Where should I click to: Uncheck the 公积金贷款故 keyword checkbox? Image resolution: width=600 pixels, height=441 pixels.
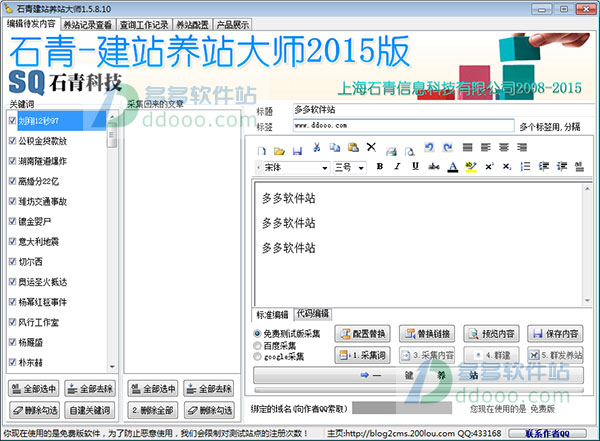click(12, 141)
